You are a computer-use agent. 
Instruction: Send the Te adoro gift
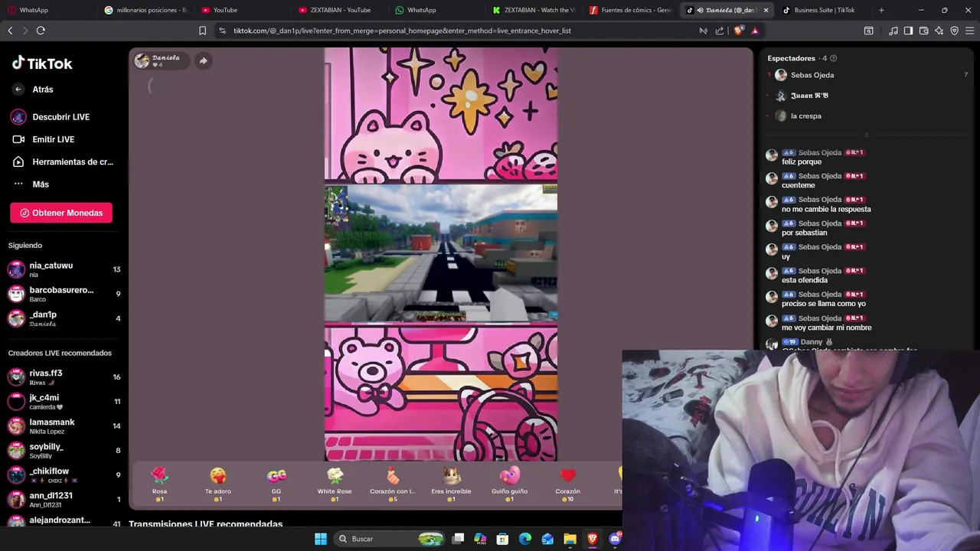tap(217, 484)
